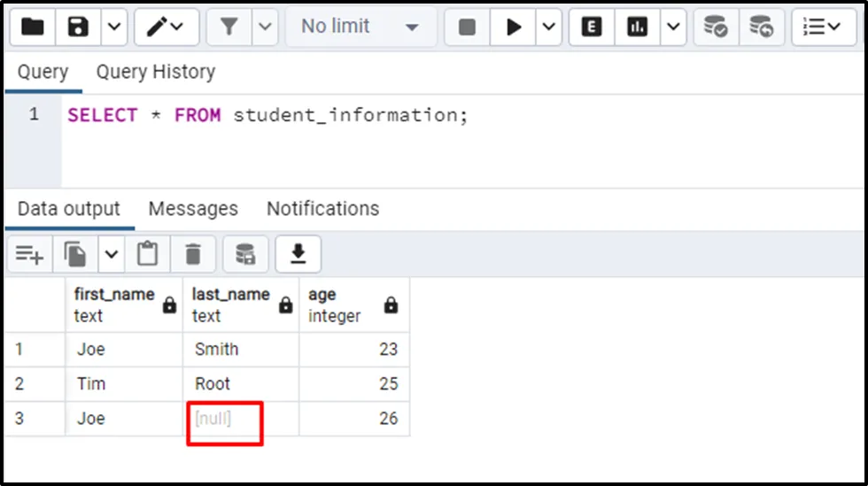This screenshot has width=868, height=486.
Task: Select the Notifications tab
Action: click(322, 209)
